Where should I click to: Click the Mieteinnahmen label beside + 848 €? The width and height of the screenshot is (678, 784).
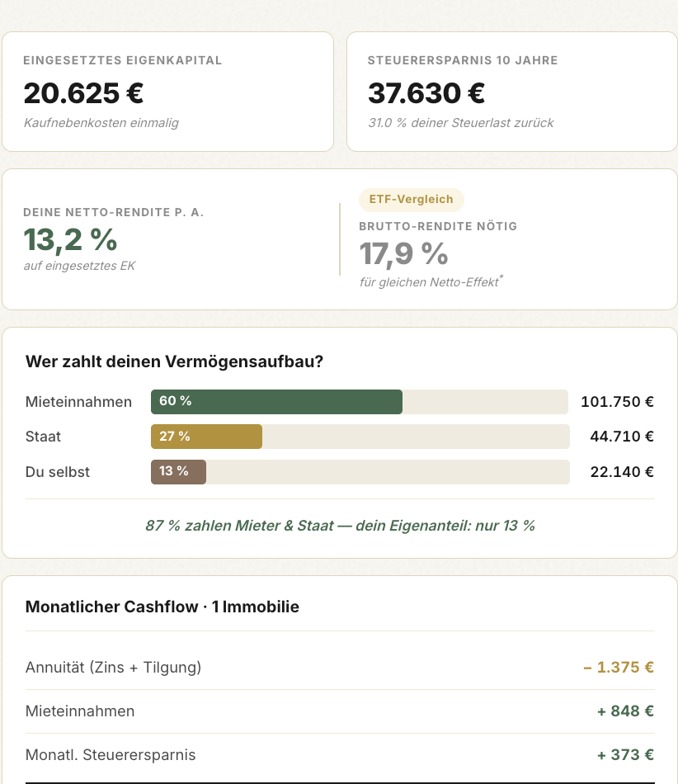coord(80,711)
